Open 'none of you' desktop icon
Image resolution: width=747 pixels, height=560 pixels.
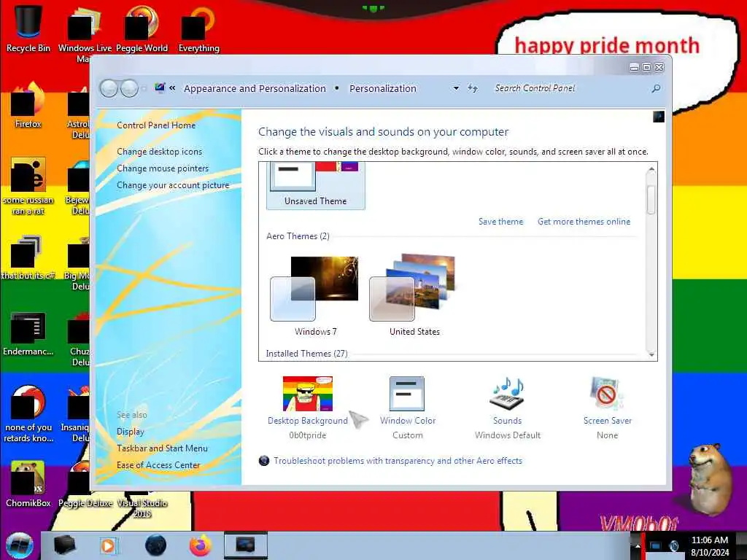tap(28, 413)
